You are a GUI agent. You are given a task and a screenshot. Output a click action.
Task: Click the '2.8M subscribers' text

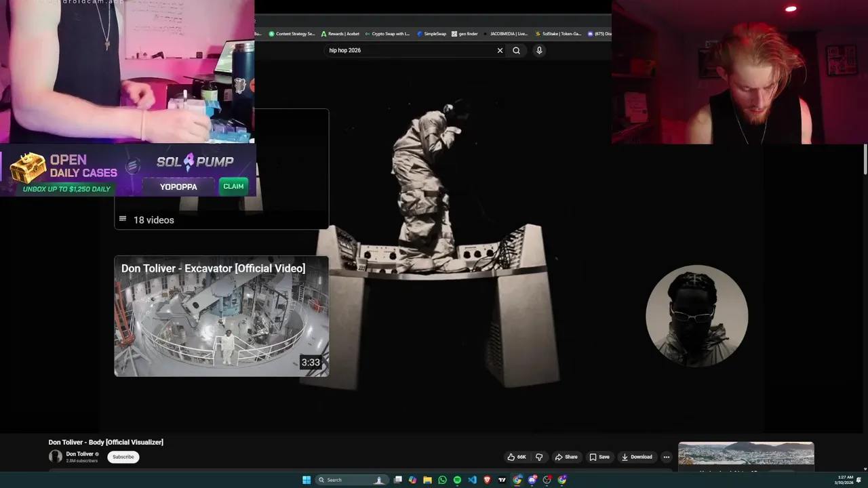tap(82, 461)
